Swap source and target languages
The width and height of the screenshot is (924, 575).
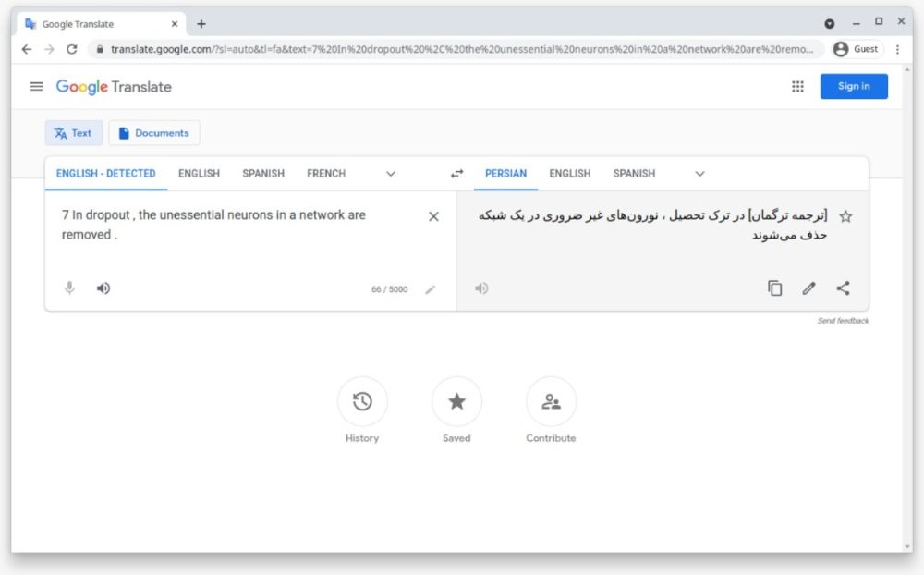pos(456,174)
